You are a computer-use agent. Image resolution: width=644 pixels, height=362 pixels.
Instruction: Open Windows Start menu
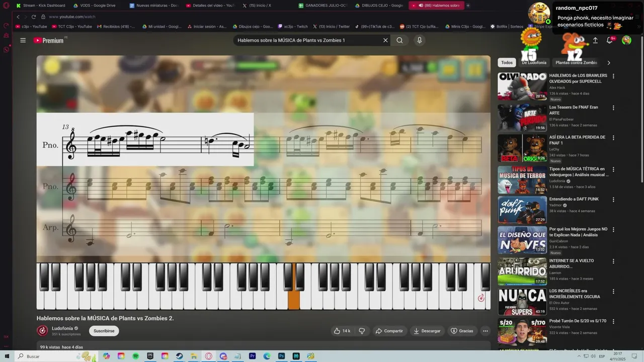click(7, 356)
